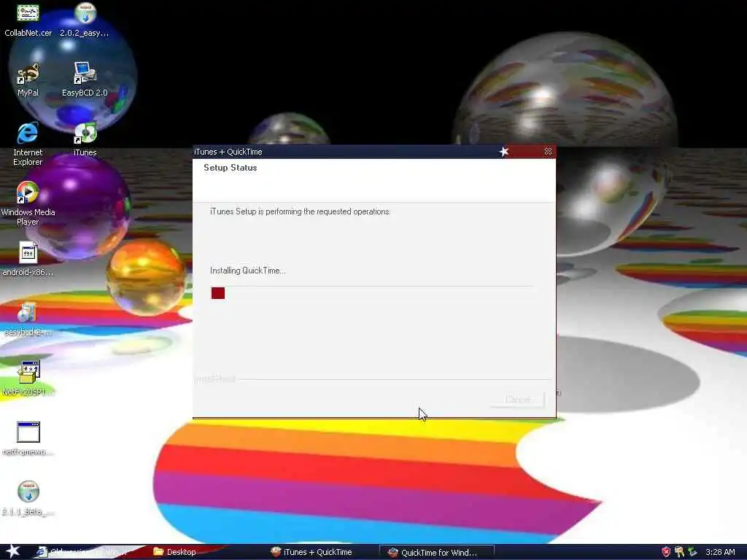Viewport: 747px width, 560px height.
Task: Select the Internet Explorer desktop icon
Action: [28, 133]
